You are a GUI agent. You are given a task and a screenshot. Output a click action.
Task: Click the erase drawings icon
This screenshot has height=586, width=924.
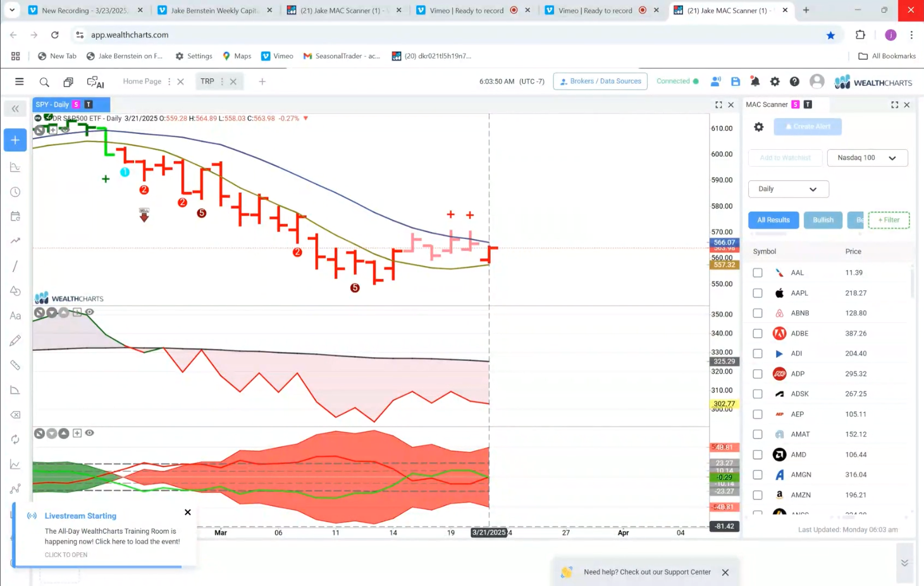point(15,415)
